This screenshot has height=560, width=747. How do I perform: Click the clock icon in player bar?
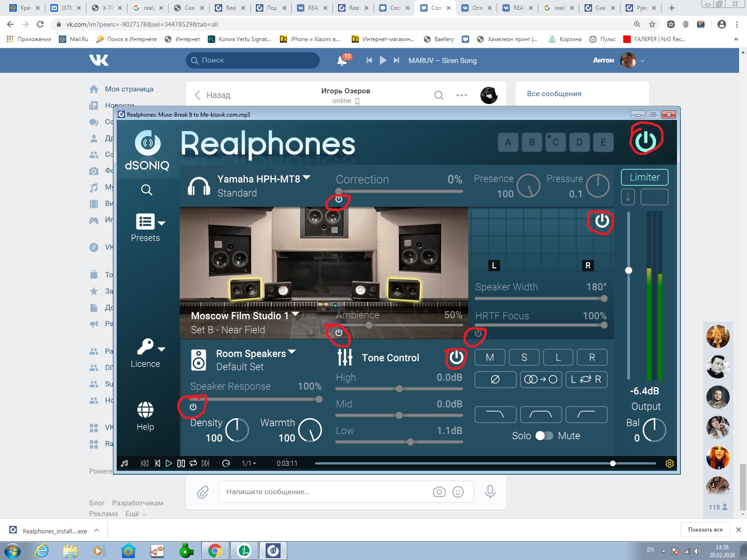226,463
